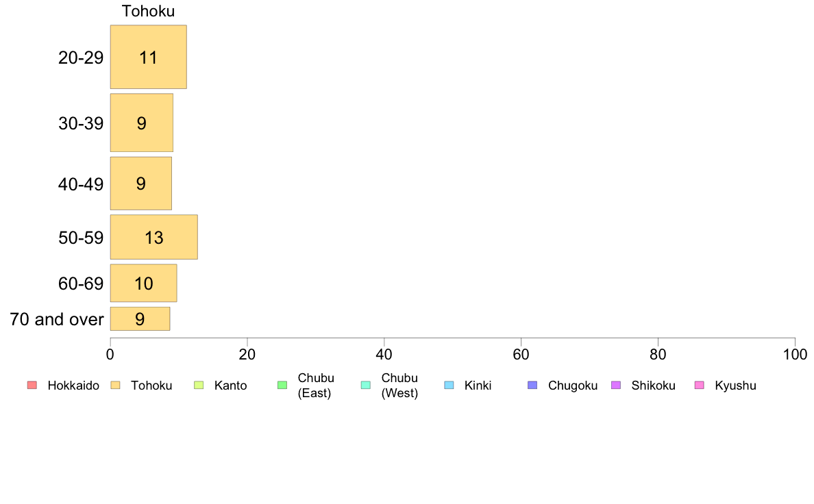Image resolution: width=814 pixels, height=504 pixels.
Task: Select the 30-39 age group bar
Action: tap(142, 123)
